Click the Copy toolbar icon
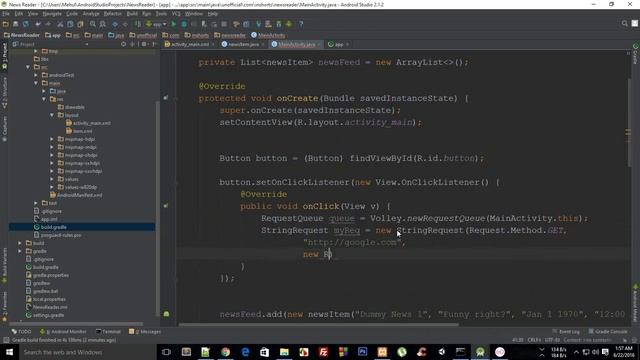 coord(70,24)
